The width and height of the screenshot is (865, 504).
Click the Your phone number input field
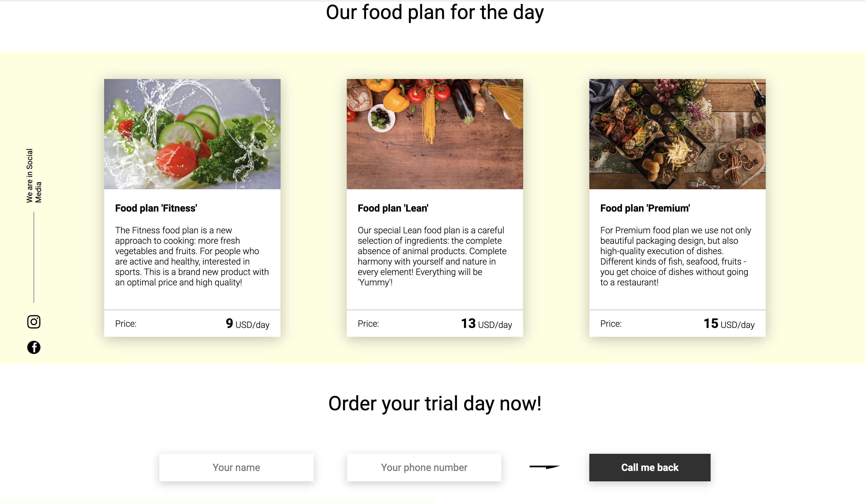pyautogui.click(x=424, y=467)
